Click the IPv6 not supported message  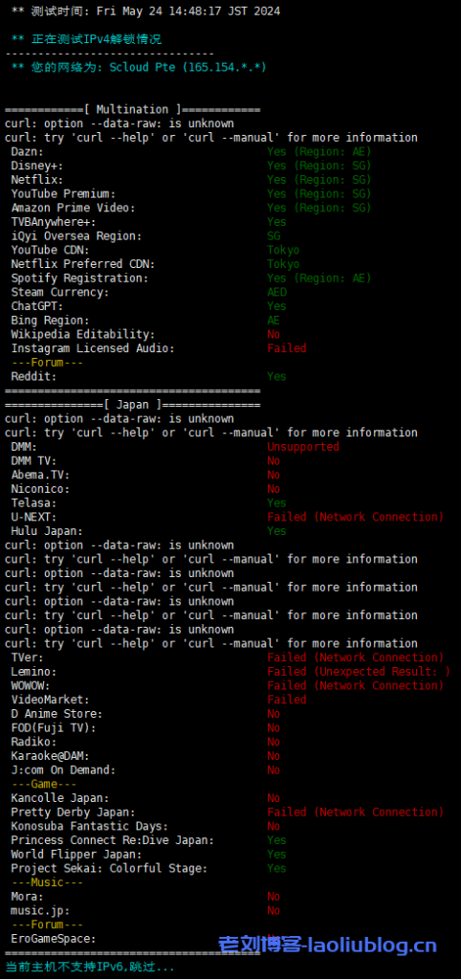(x=90, y=967)
